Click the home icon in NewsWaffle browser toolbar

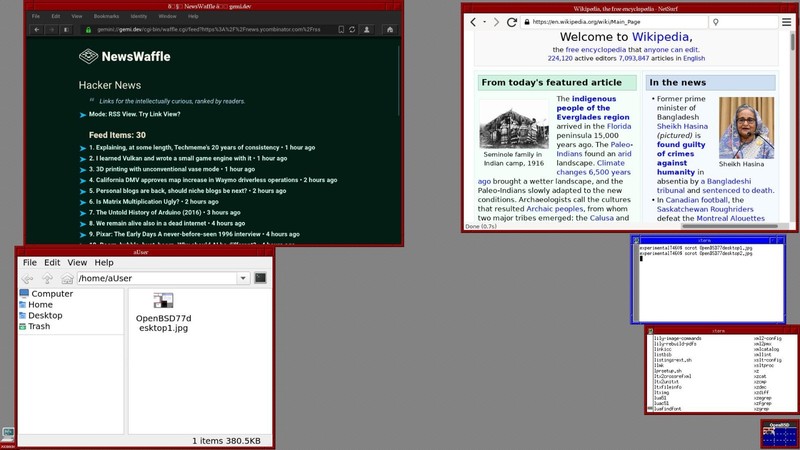390,30
